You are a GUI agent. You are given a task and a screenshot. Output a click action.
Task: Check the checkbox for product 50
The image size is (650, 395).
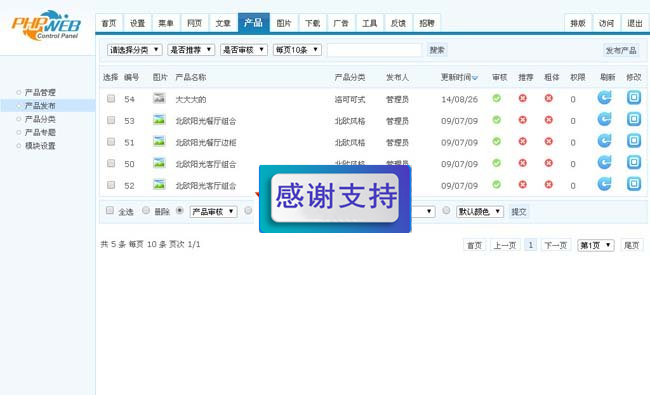pos(111,163)
